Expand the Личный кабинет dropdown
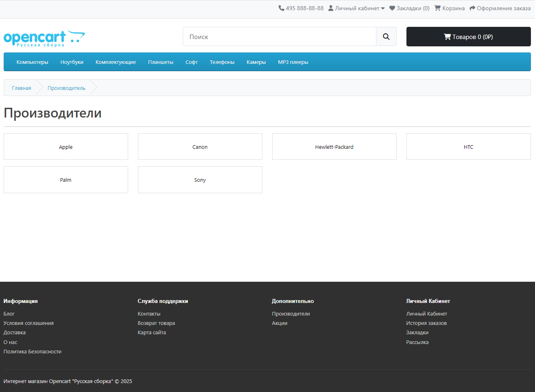535x392 pixels. pos(356,8)
